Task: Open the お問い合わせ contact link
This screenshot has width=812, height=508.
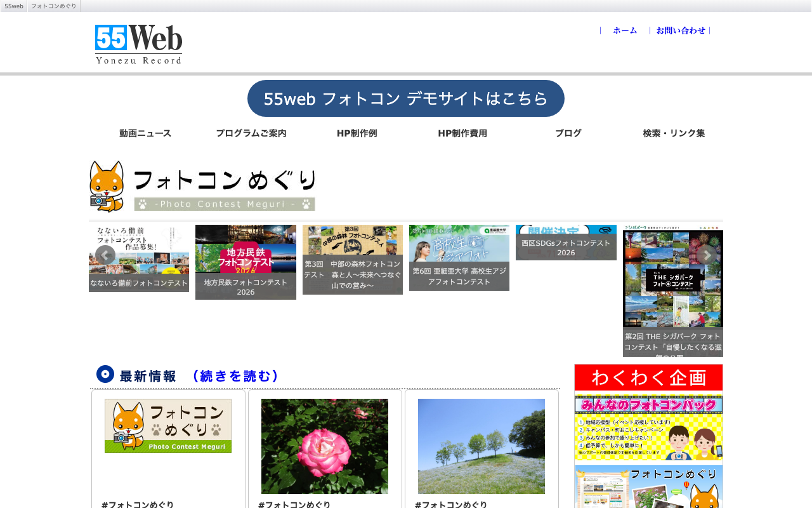Action: [x=681, y=30]
